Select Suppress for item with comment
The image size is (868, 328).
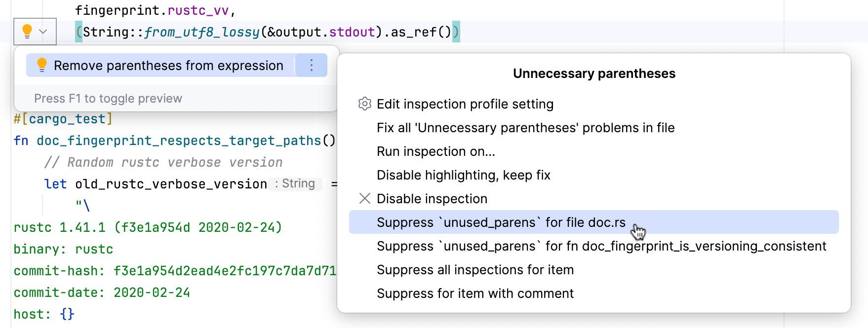475,293
